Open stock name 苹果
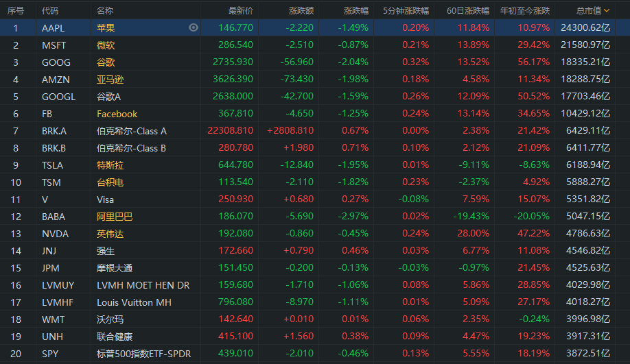 click(106, 28)
